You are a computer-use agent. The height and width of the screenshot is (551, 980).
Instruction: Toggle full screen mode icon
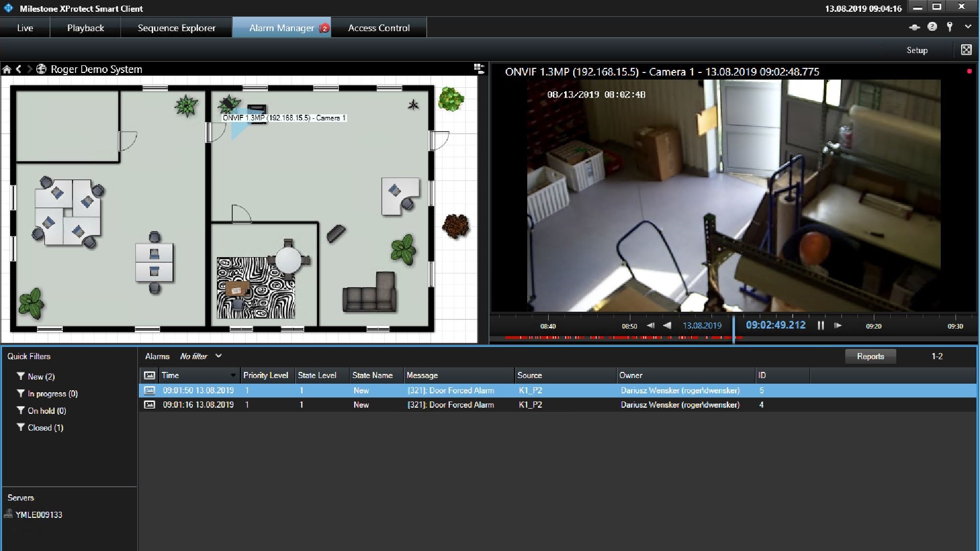point(966,49)
